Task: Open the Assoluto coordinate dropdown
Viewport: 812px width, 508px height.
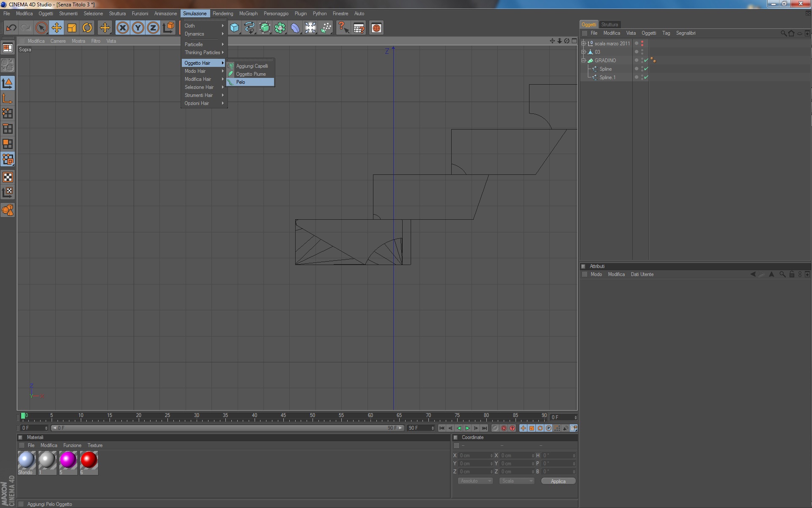Action: pyautogui.click(x=475, y=481)
